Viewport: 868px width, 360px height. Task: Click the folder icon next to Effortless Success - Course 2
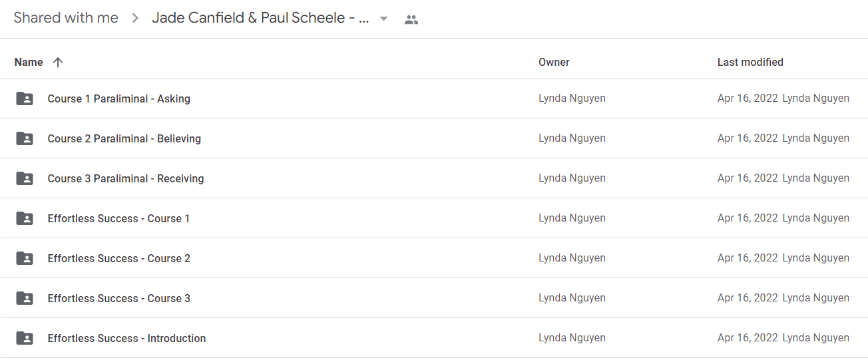click(x=25, y=258)
